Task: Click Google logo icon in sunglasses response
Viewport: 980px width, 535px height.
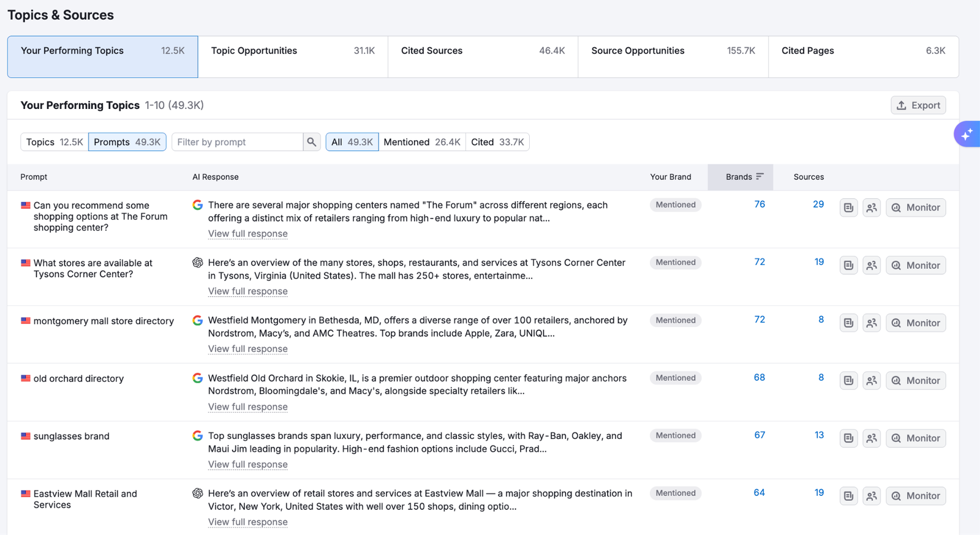Action: click(x=197, y=436)
